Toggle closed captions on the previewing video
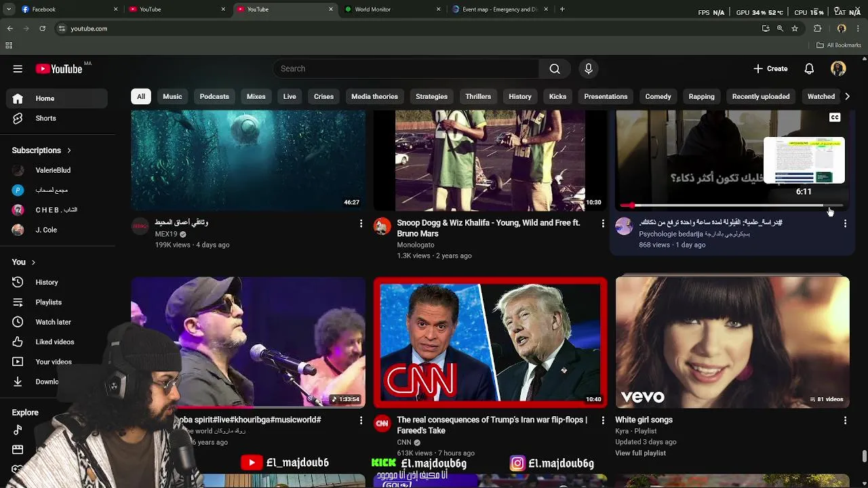The height and width of the screenshot is (488, 868). tap(835, 117)
